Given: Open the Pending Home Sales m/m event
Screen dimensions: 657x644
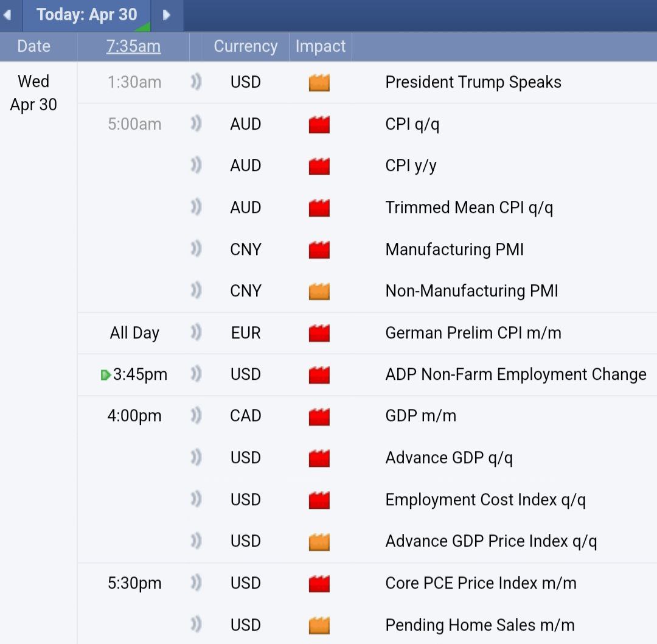Looking at the screenshot, I should click(x=480, y=625).
